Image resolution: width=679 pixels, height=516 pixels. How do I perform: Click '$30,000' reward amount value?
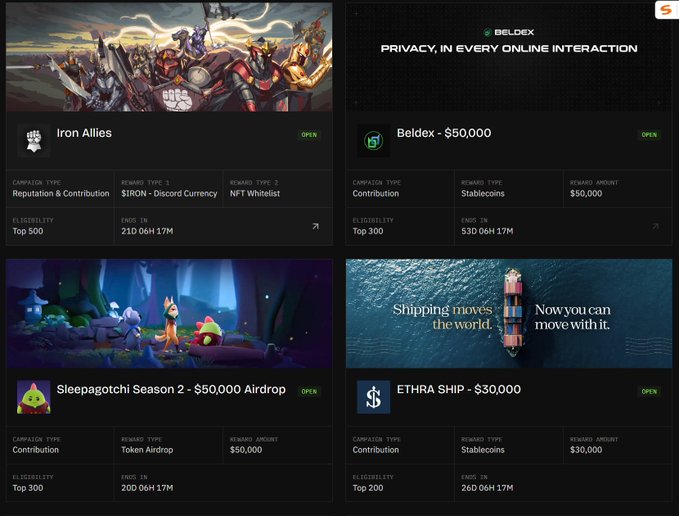coord(586,450)
